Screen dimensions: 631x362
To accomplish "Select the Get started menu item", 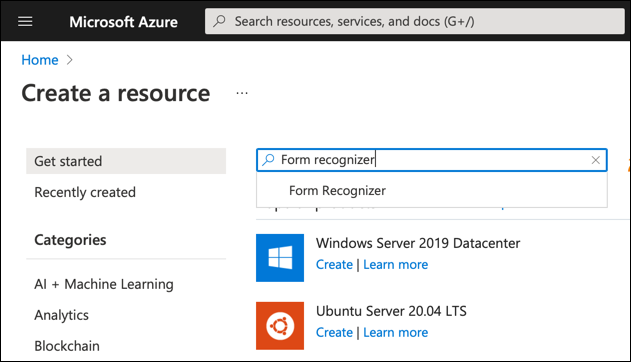I will click(126, 161).
